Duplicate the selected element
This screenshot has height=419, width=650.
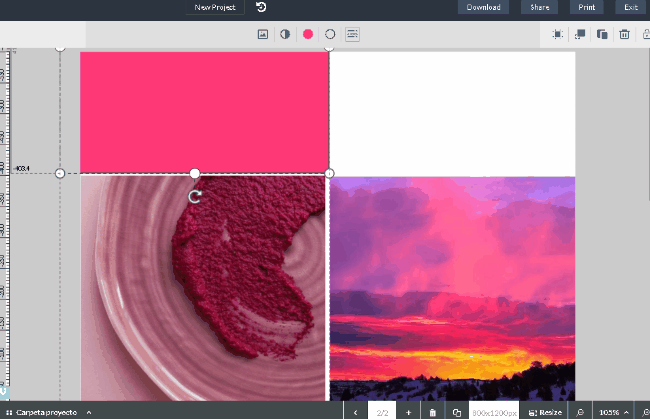pos(602,34)
